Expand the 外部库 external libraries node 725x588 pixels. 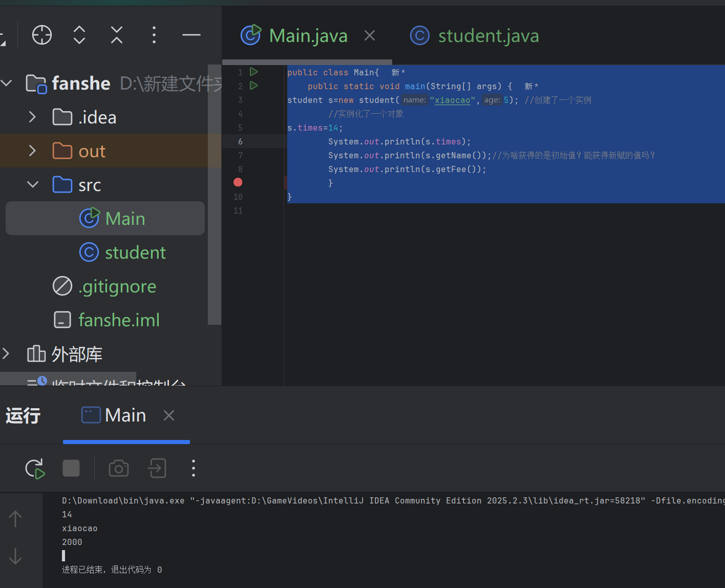[6, 353]
